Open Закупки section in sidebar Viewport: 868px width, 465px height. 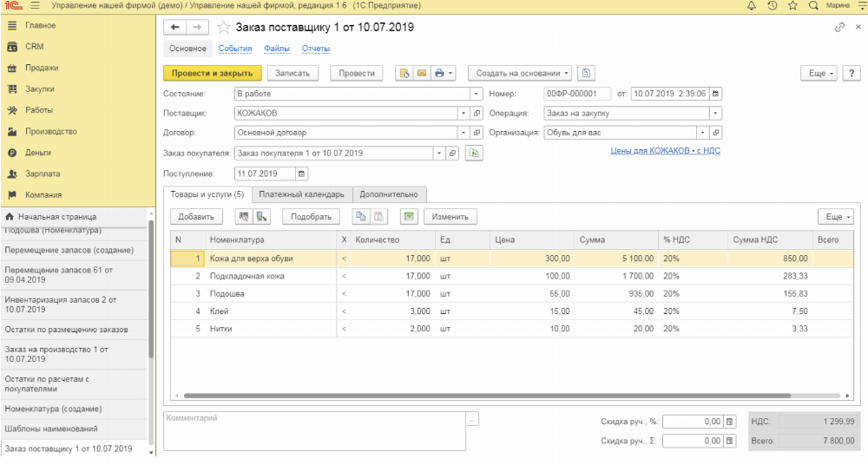pyautogui.click(x=39, y=89)
